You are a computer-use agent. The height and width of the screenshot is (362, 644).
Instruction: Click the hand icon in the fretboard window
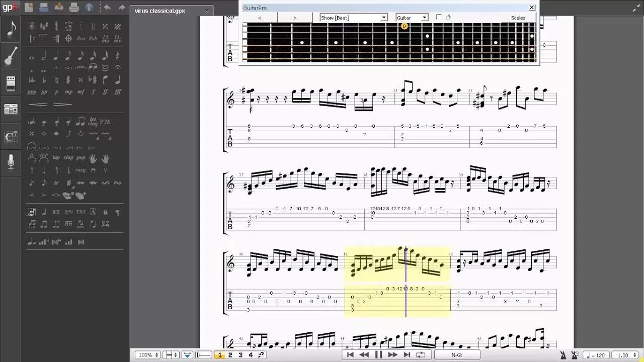tap(448, 17)
